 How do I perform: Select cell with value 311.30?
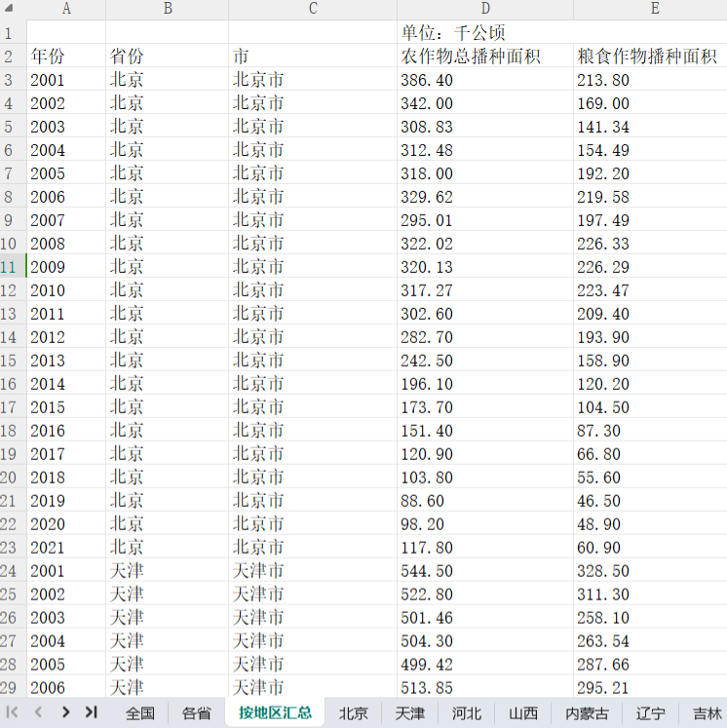[650, 594]
